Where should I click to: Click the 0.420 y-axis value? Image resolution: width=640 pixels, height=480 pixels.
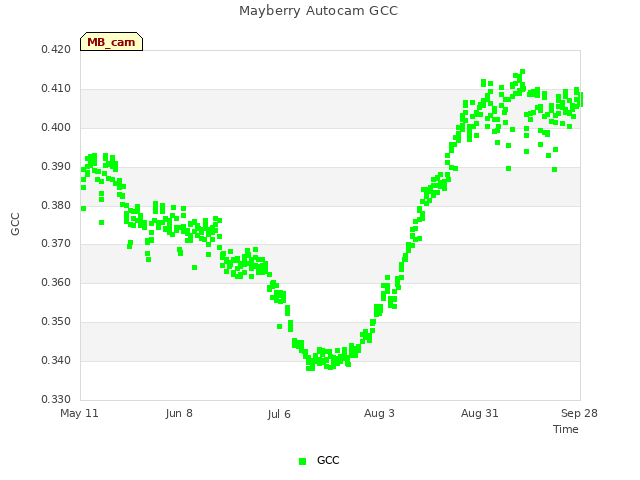(x=56, y=49)
